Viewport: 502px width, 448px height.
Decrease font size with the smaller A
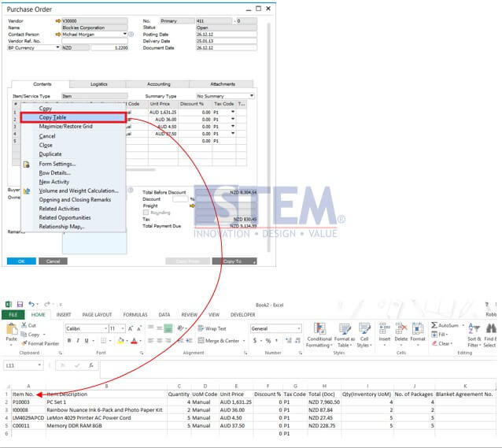pos(139,328)
